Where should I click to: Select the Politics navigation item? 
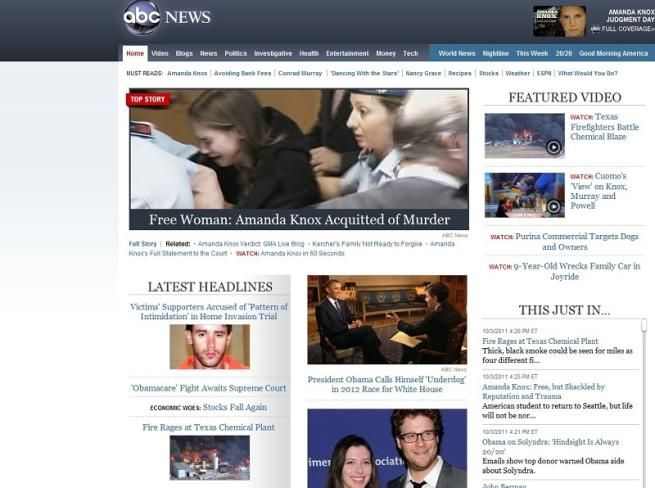click(x=236, y=53)
